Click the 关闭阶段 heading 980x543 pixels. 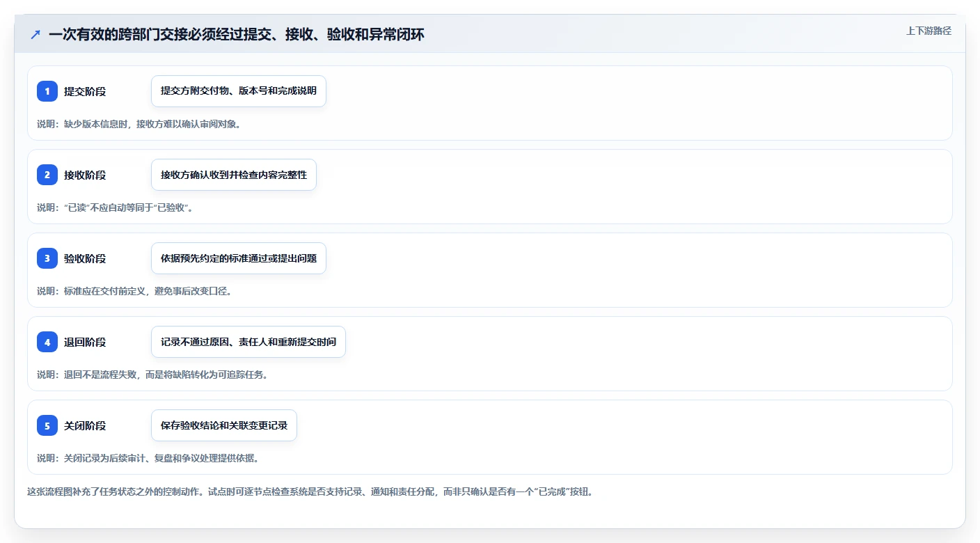pos(85,425)
